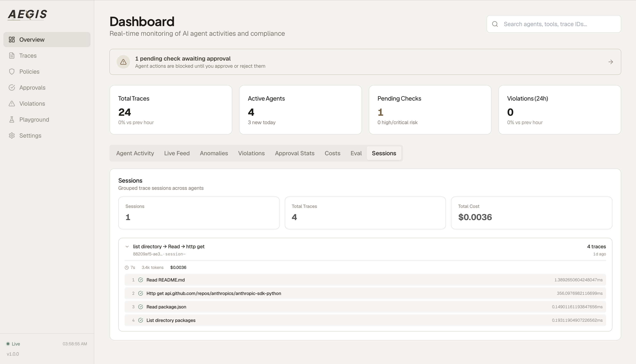Open the Costs tab
This screenshot has height=364, width=636.
pyautogui.click(x=332, y=153)
